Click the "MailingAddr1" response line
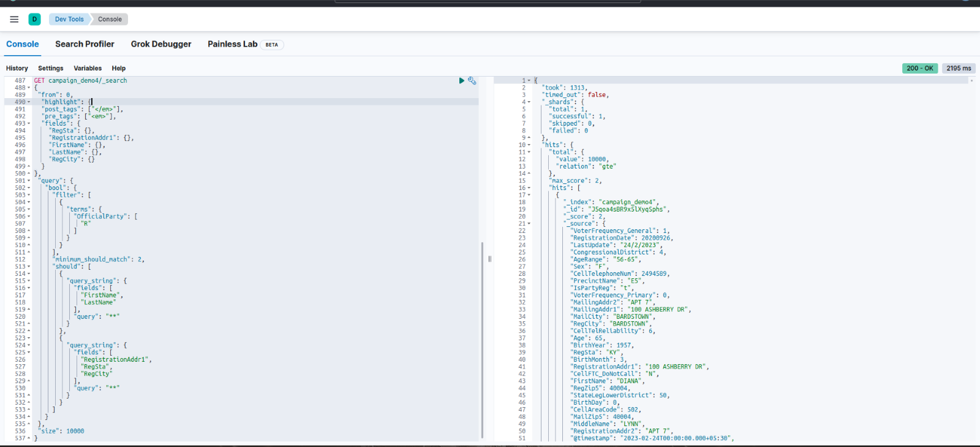980x447 pixels. pos(631,310)
